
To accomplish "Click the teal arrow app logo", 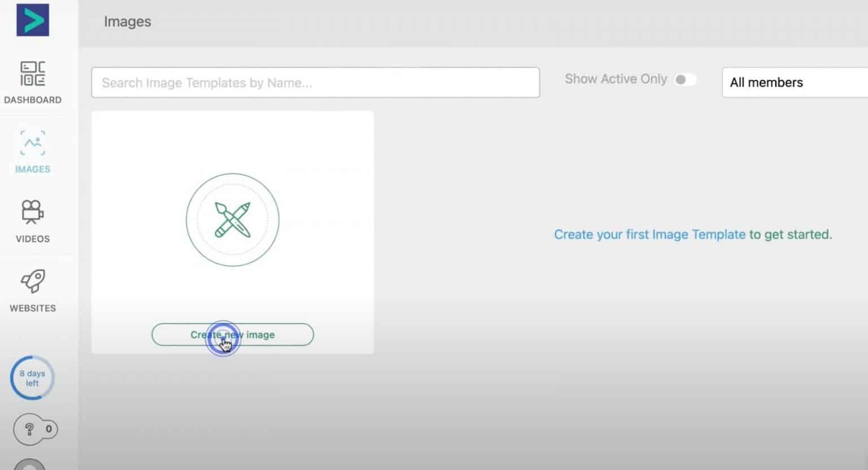I will (x=32, y=20).
